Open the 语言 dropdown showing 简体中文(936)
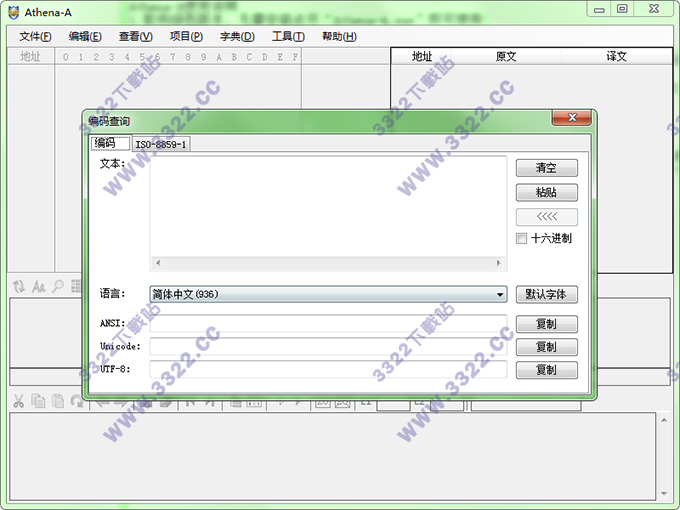The height and width of the screenshot is (510, 680). (x=328, y=294)
